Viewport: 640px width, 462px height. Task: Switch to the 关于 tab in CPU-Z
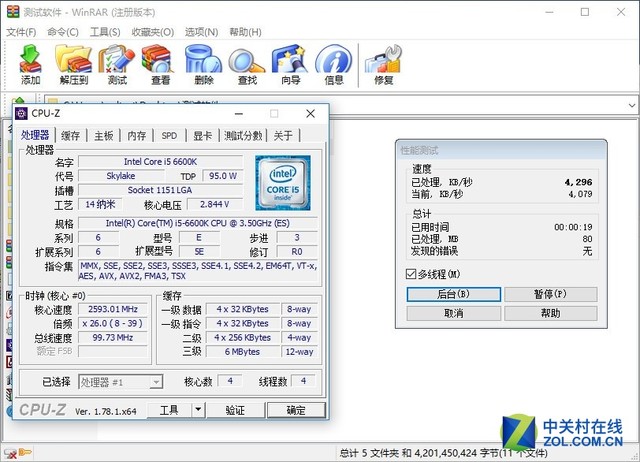[x=283, y=135]
